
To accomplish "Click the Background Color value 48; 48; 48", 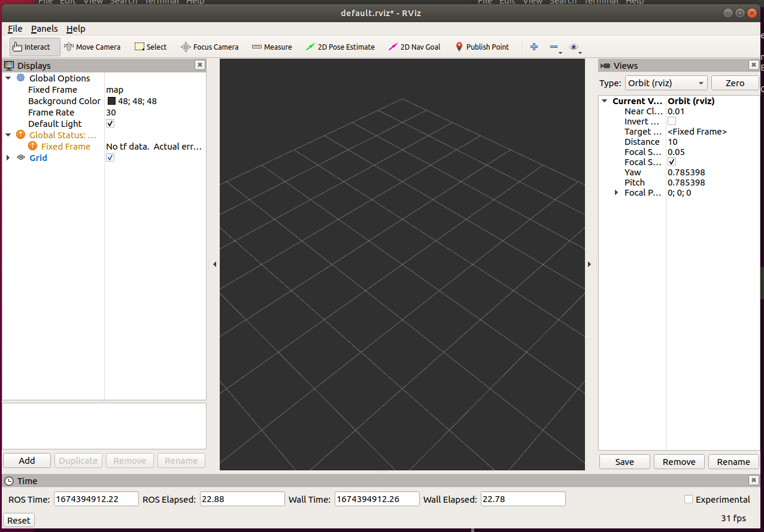I will click(x=137, y=101).
